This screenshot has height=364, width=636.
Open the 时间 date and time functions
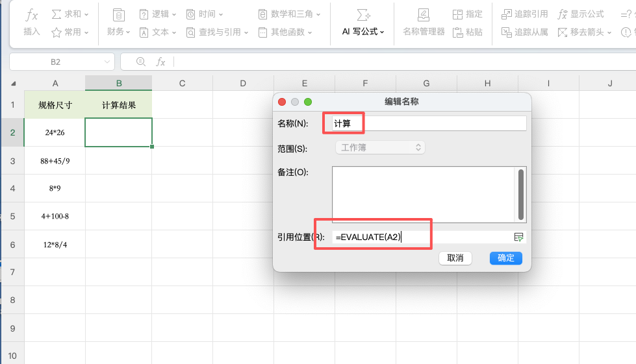click(x=205, y=14)
